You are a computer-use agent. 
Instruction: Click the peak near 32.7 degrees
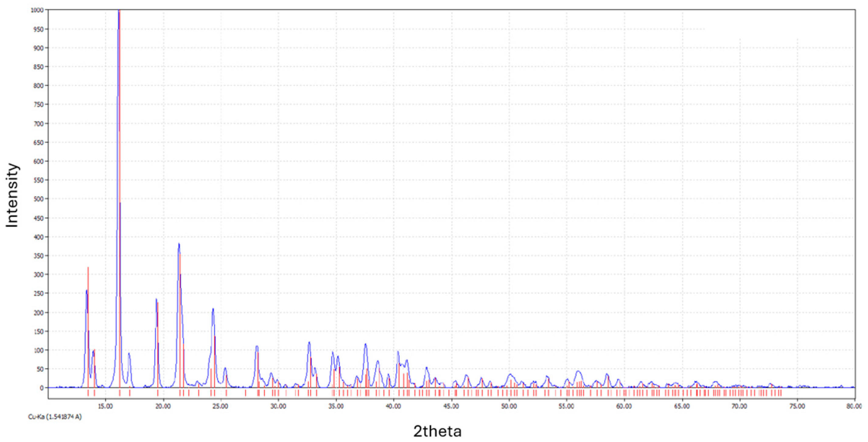click(309, 344)
